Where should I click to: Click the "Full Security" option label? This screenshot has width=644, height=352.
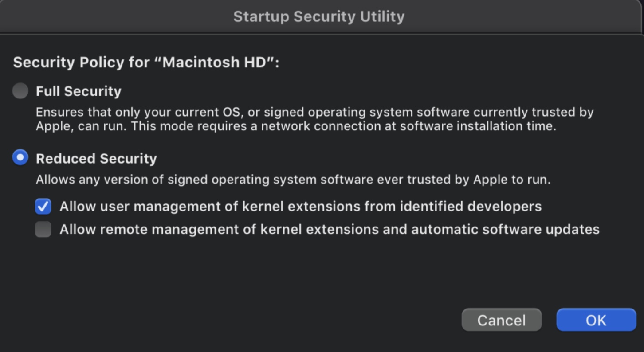(79, 91)
